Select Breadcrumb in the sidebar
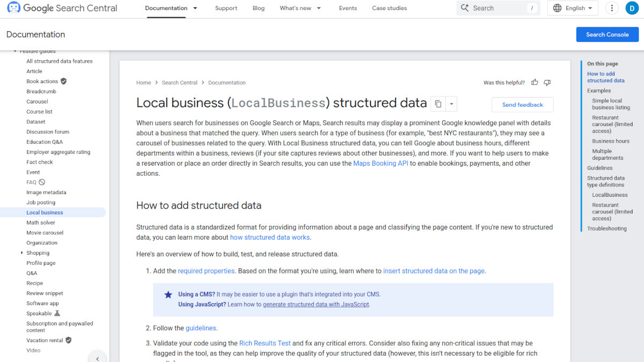The image size is (644, 362). [41, 91]
